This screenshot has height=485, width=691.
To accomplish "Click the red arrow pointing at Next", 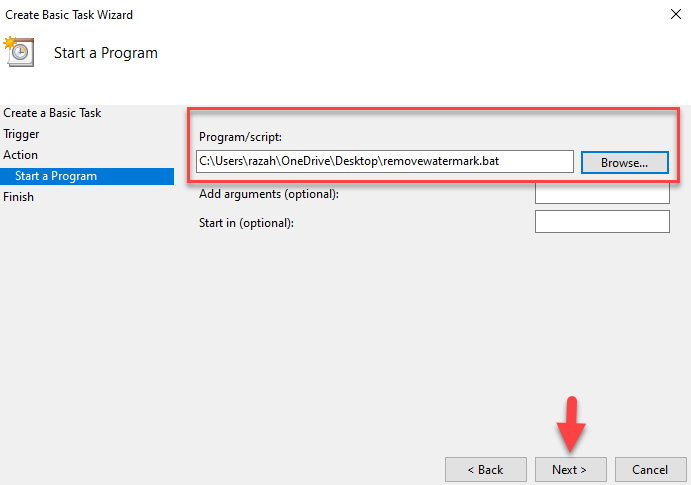I will [570, 425].
